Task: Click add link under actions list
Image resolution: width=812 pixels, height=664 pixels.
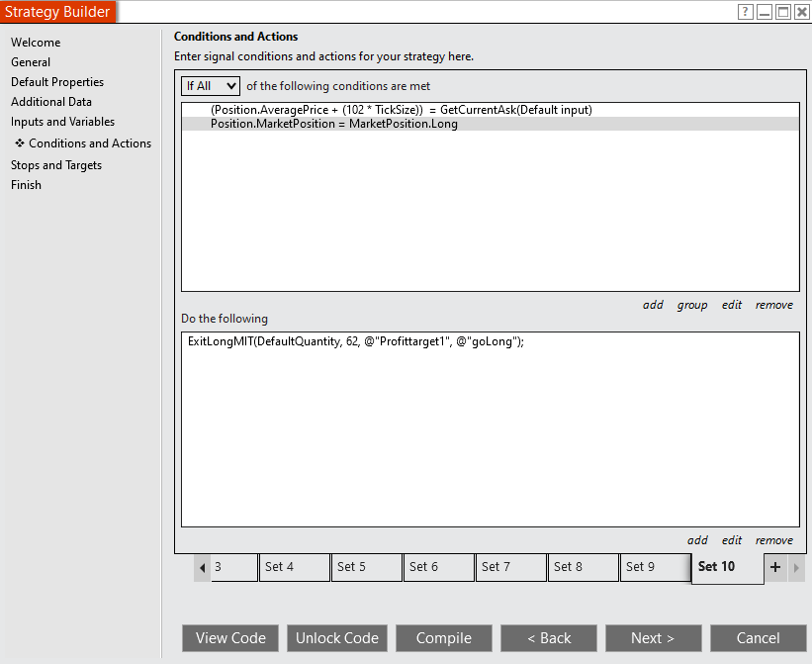Action: [697, 540]
